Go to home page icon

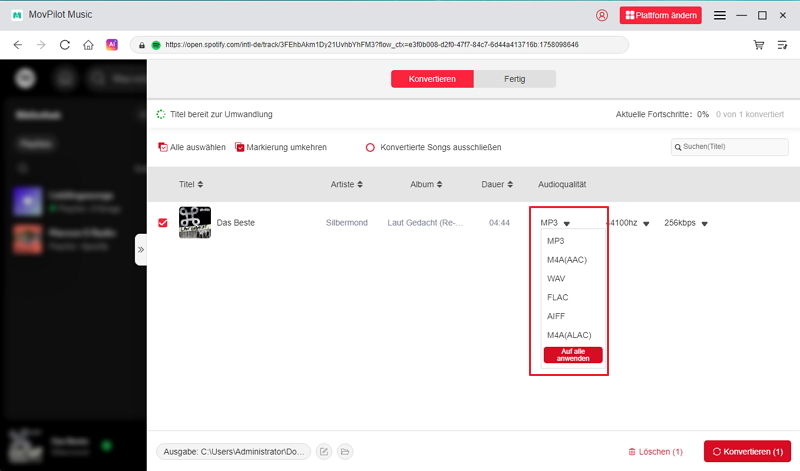[88, 45]
